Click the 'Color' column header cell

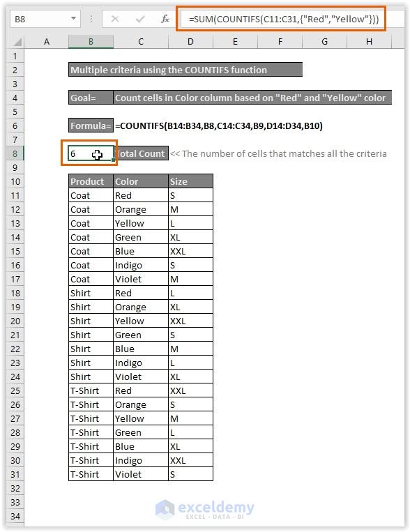141,181
